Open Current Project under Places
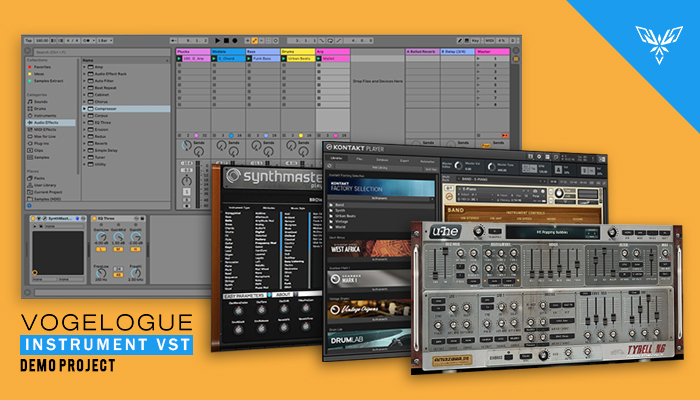700x400 pixels. coord(45,192)
